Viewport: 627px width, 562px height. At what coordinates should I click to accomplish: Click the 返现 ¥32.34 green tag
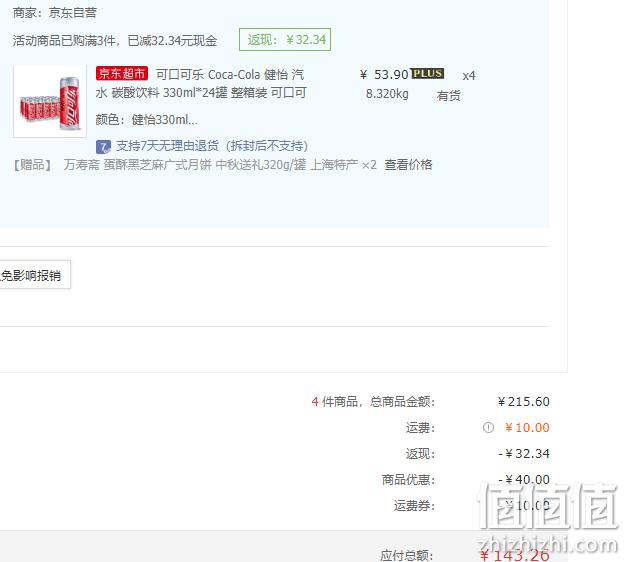(x=285, y=40)
